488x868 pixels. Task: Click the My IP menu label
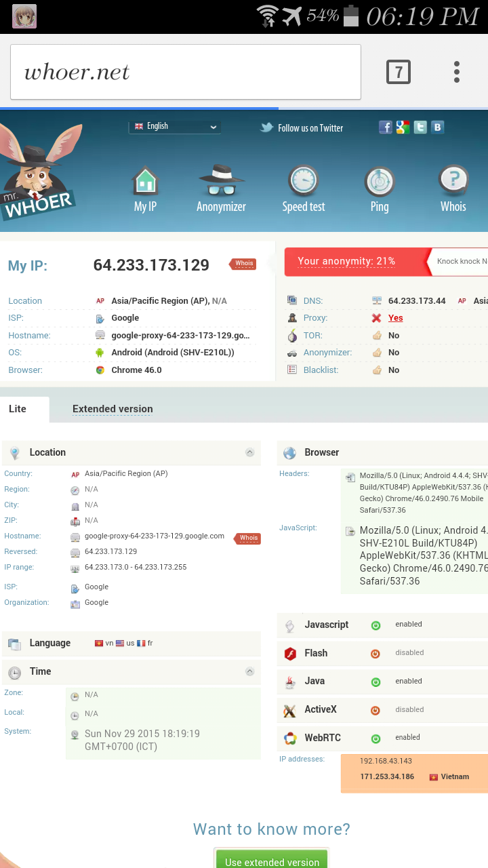point(145,207)
